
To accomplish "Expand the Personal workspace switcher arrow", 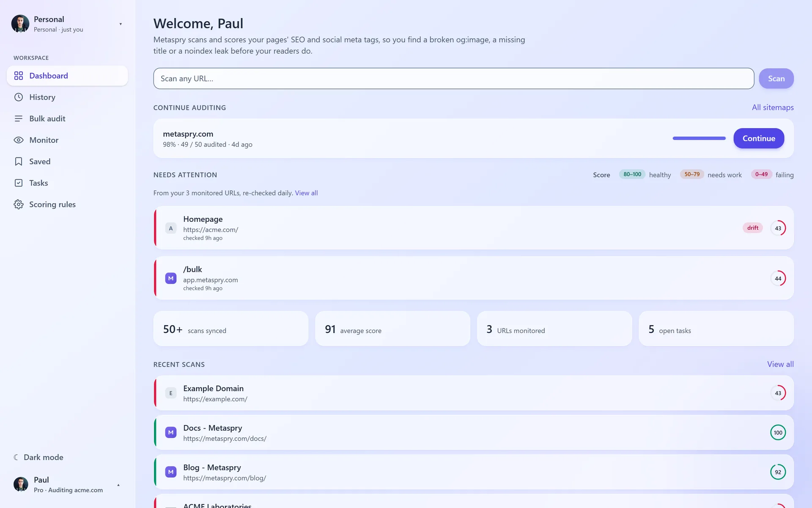I will (121, 24).
